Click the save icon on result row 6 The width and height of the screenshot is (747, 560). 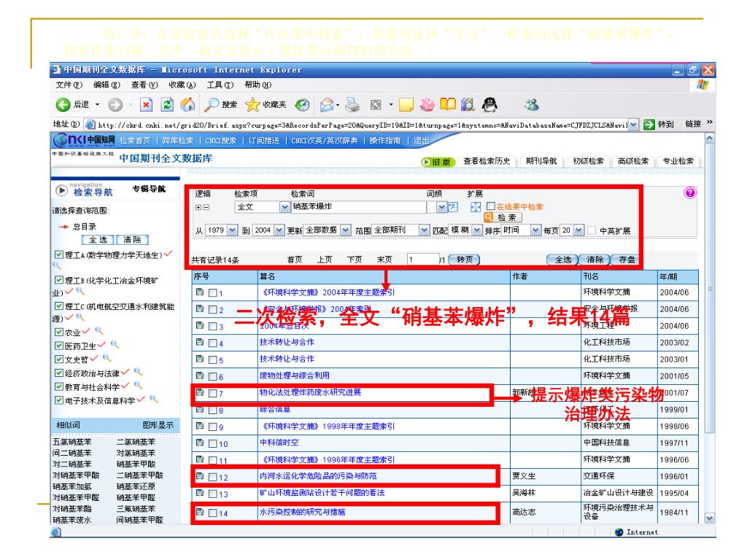[200, 376]
